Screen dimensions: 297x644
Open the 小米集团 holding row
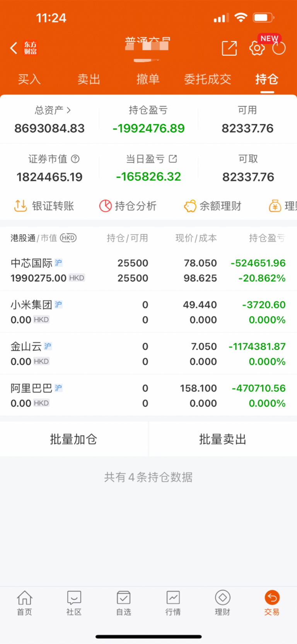148,312
